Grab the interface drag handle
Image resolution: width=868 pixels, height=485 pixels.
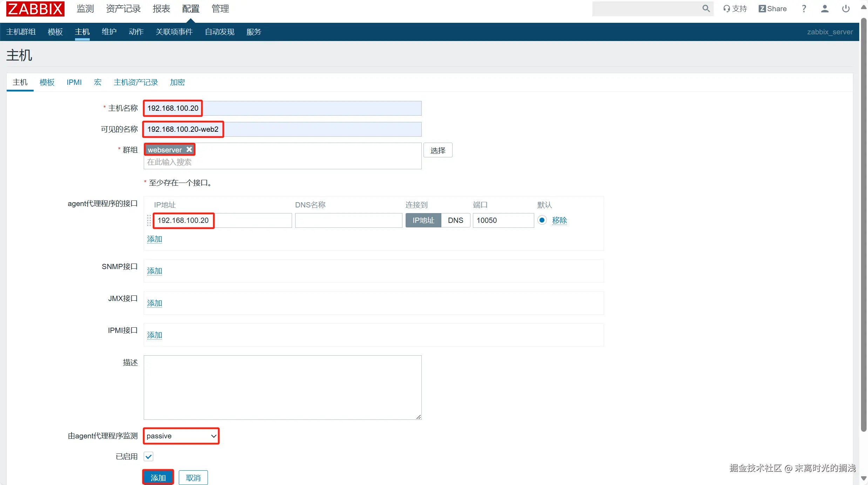click(x=149, y=220)
